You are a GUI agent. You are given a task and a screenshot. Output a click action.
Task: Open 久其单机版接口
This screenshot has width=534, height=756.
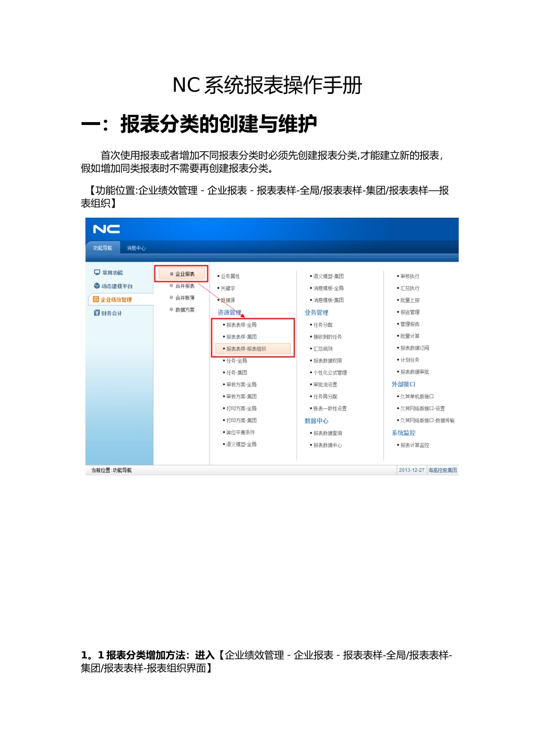click(x=417, y=397)
